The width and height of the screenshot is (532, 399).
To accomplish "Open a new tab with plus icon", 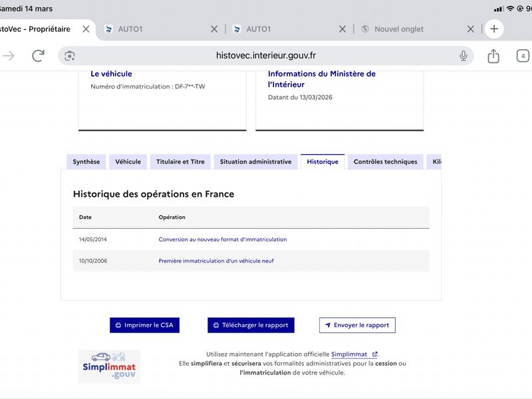I will pos(493,29).
